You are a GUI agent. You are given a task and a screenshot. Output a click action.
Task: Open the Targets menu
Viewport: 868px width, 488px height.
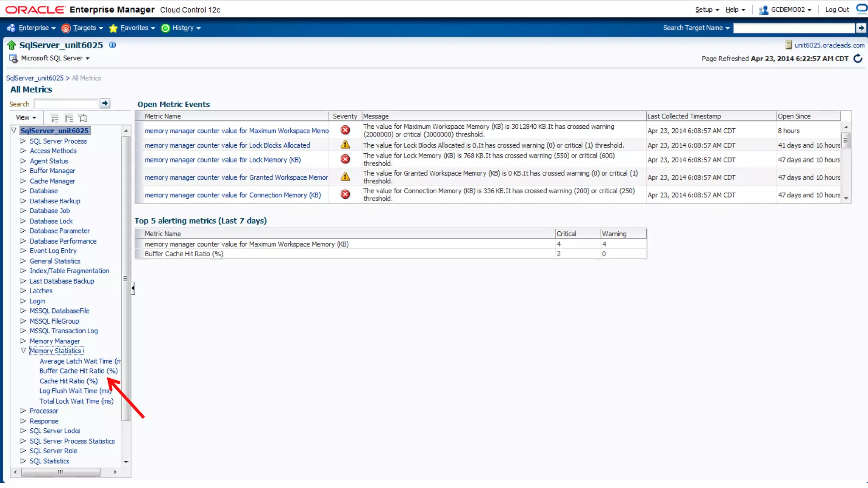(88, 28)
